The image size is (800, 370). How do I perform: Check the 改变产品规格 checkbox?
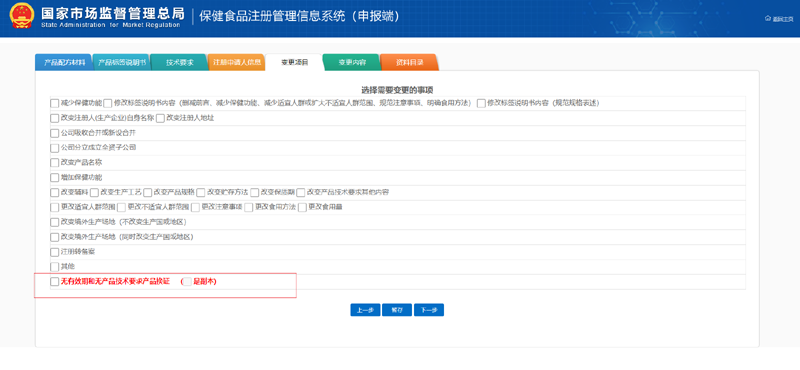point(148,192)
